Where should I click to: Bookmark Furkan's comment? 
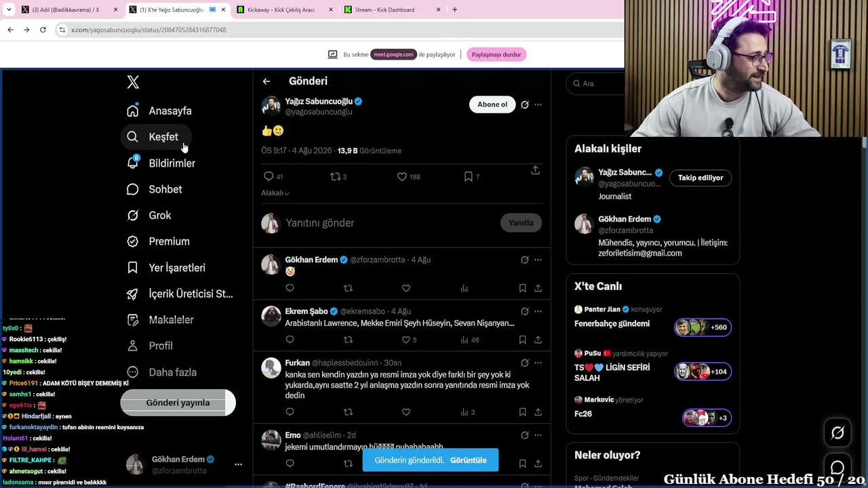click(522, 411)
